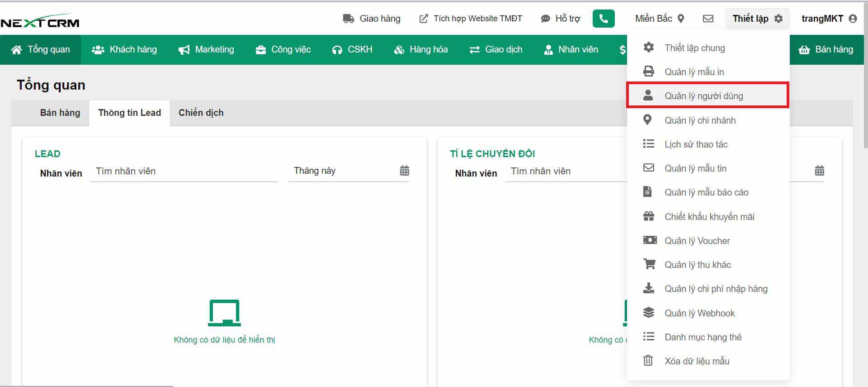Click the trash icon for Xóa dữ liệu mẫu
Image resolution: width=868 pixels, height=387 pixels.
[x=648, y=361]
